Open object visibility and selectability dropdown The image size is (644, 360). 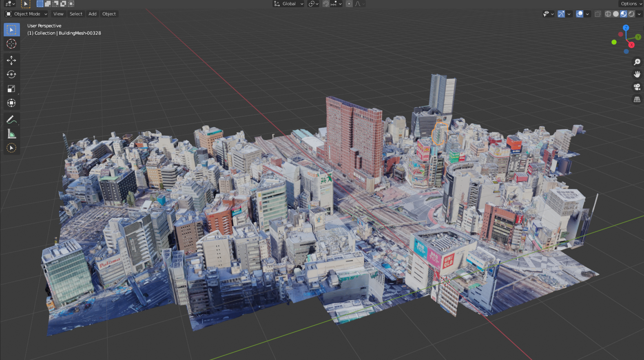(x=548, y=14)
